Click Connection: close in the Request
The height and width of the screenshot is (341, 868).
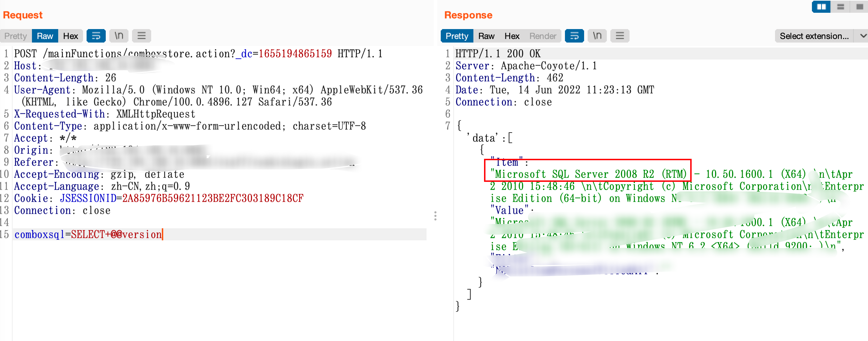point(62,210)
